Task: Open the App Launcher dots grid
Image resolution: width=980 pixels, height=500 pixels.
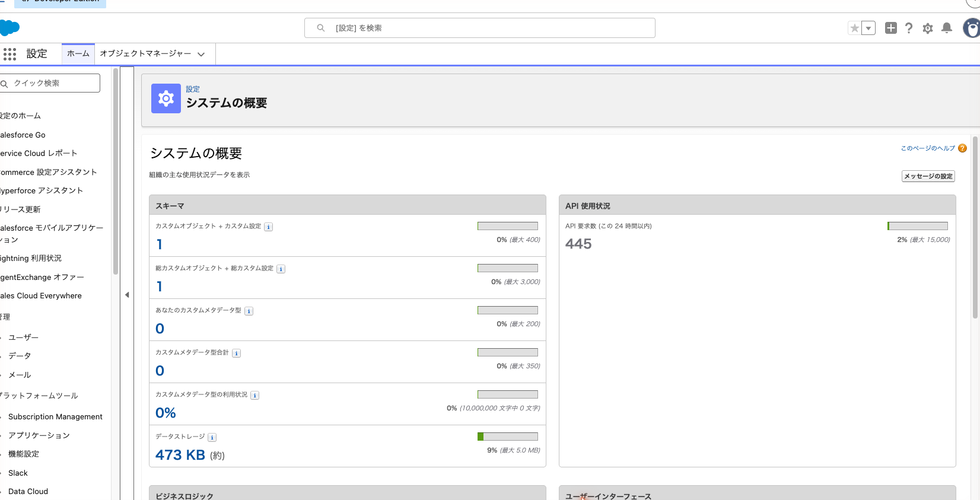Action: click(x=9, y=54)
